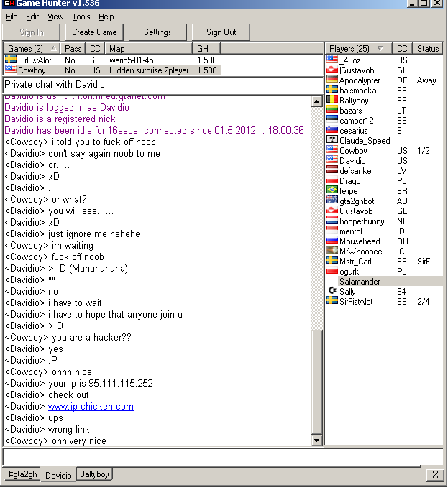This screenshot has width=448, height=493.
Task: Open the Tools menu
Action: tap(81, 17)
